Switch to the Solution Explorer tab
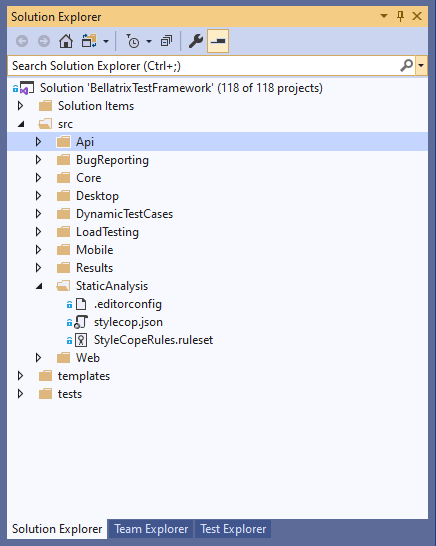The height and width of the screenshot is (546, 436). point(57,529)
